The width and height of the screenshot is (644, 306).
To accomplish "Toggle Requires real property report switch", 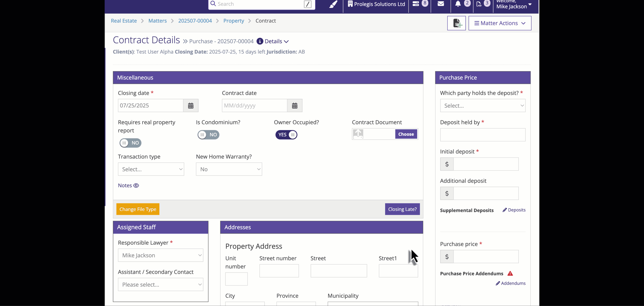I will pyautogui.click(x=130, y=143).
